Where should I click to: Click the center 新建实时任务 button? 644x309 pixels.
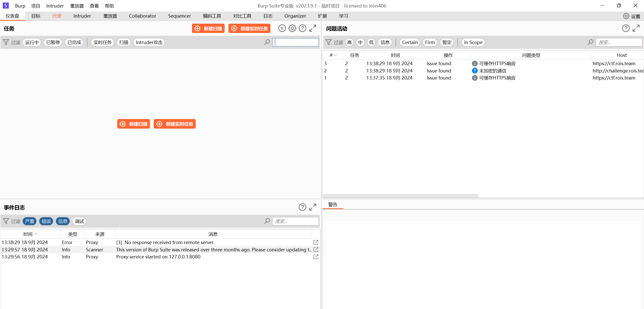click(x=175, y=124)
